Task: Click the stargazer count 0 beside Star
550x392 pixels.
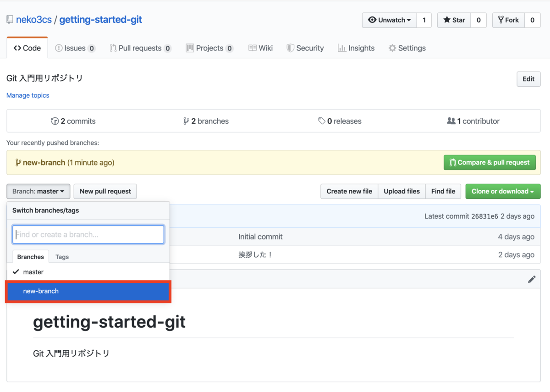Action: 478,20
